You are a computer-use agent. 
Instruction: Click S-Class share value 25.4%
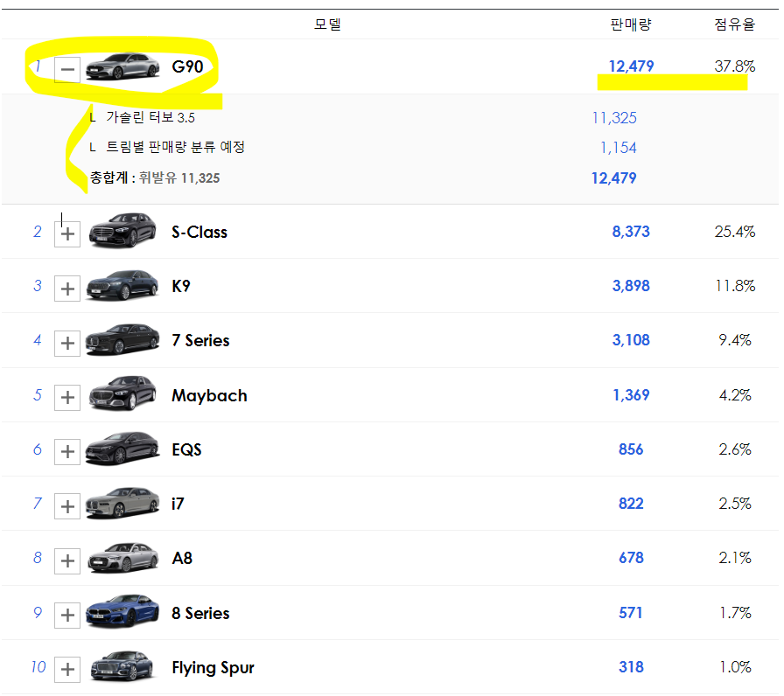[734, 232]
